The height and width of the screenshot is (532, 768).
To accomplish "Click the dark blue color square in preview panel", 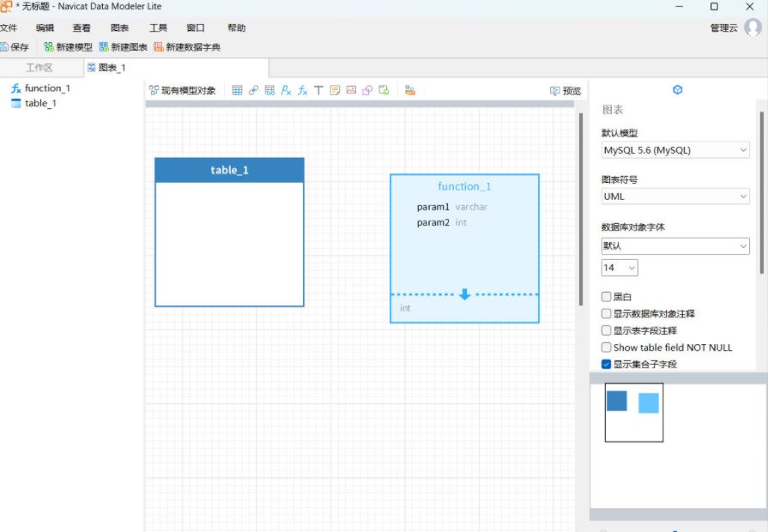I will point(617,400).
